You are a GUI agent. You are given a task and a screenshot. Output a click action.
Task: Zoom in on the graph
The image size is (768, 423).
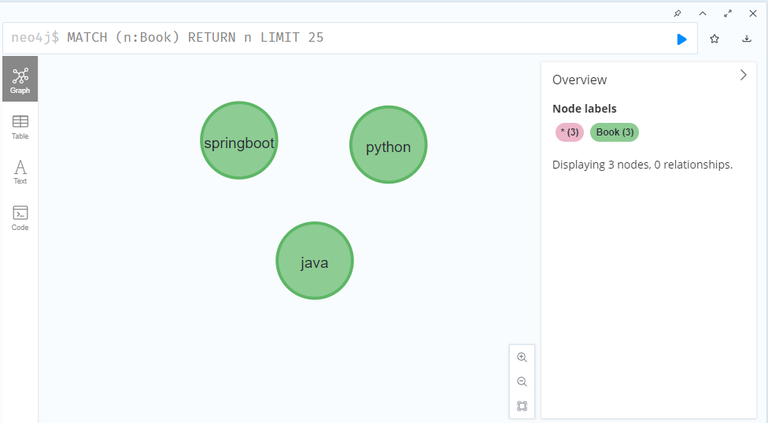(522, 357)
